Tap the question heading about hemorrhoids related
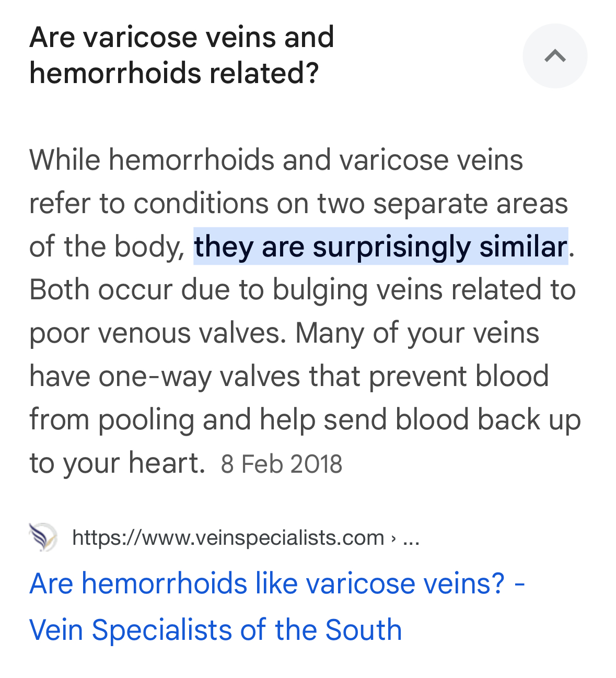 pyautogui.click(x=182, y=55)
